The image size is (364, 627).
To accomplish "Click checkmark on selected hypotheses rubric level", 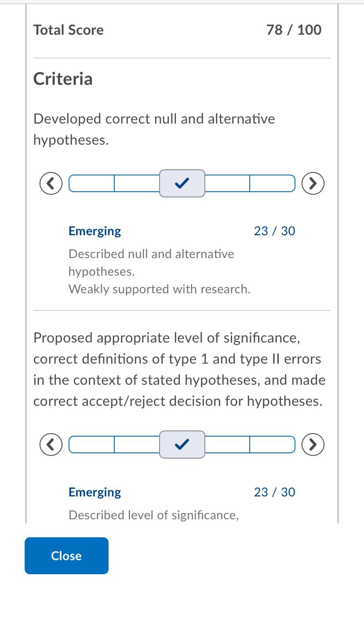I will click(x=182, y=183).
